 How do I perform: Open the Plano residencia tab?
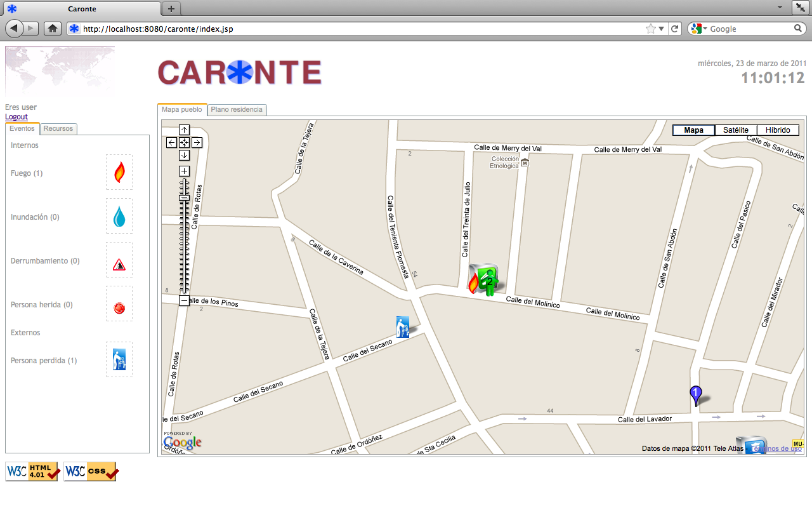[x=237, y=109]
